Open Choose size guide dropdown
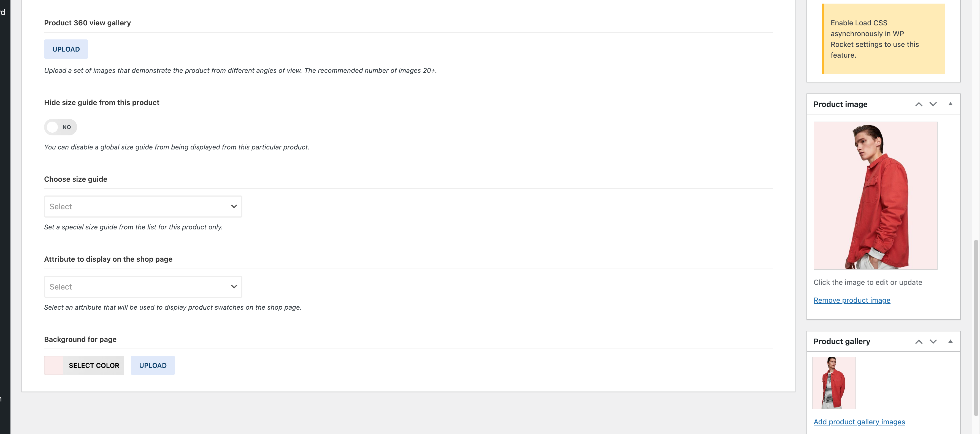 click(137, 207)
